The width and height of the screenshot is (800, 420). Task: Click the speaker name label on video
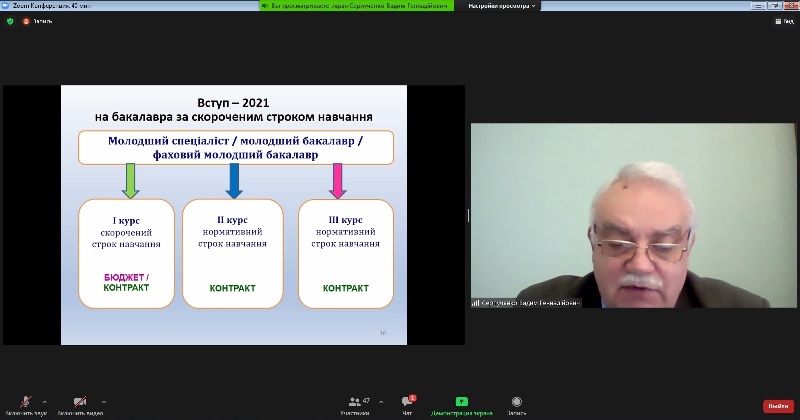[x=527, y=303]
